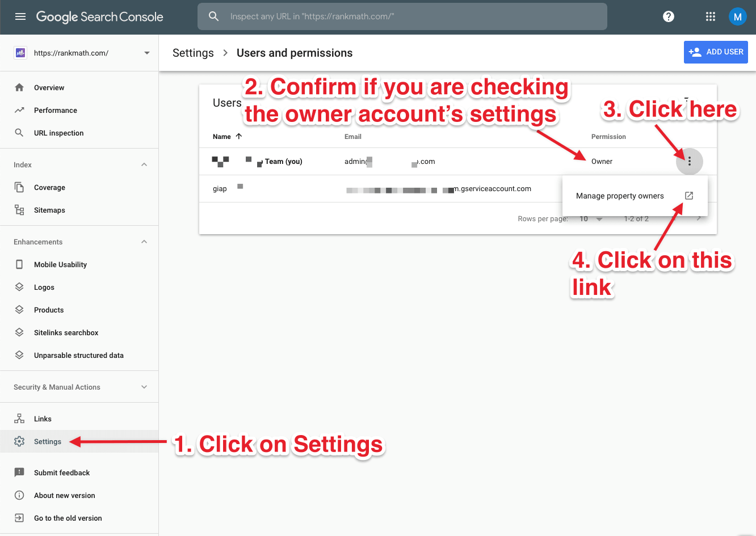Open the property selector dropdown
Viewport: 756px width, 536px height.
(x=147, y=53)
